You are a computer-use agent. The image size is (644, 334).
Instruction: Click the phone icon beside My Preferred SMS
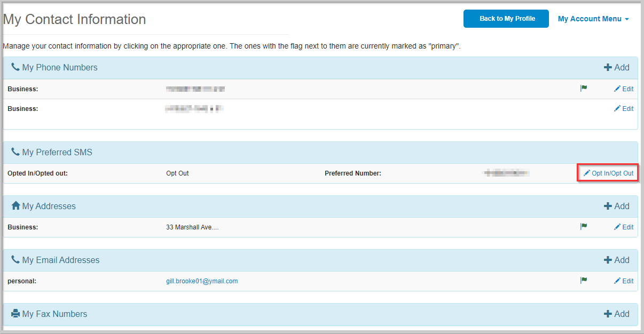pos(15,152)
